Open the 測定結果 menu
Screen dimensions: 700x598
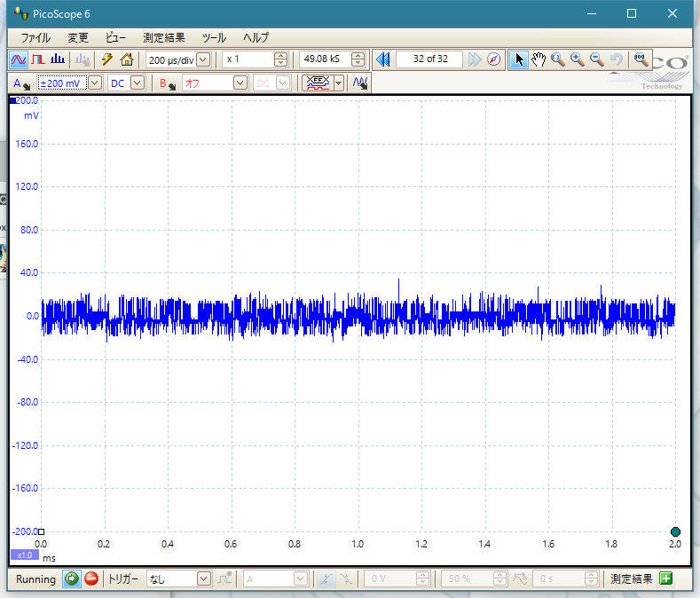click(164, 38)
